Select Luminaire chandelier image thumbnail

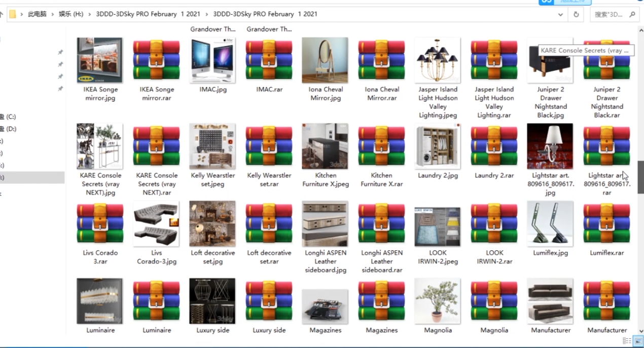coord(100,301)
